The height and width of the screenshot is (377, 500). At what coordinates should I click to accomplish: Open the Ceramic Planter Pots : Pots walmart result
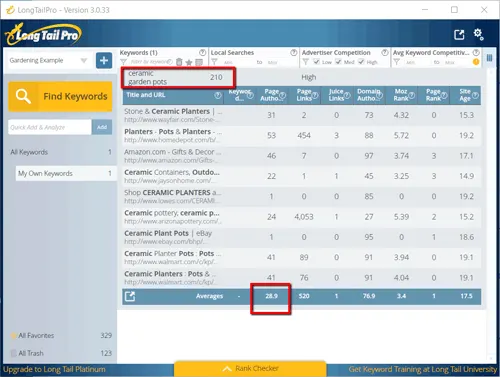pyautogui.click(x=172, y=257)
